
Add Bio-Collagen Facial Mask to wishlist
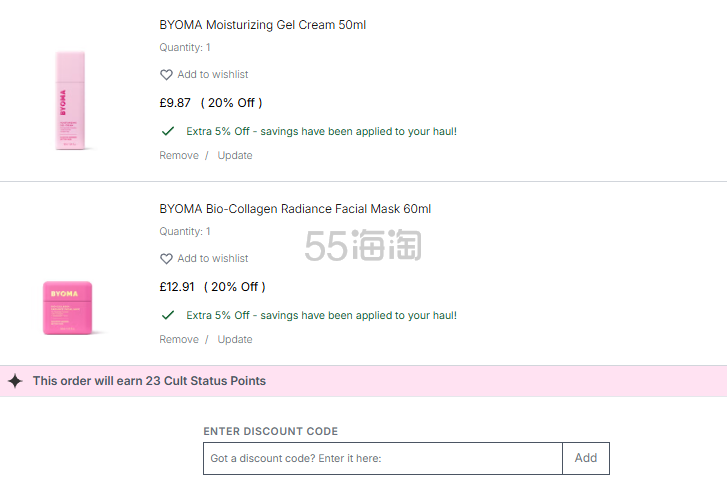(213, 259)
